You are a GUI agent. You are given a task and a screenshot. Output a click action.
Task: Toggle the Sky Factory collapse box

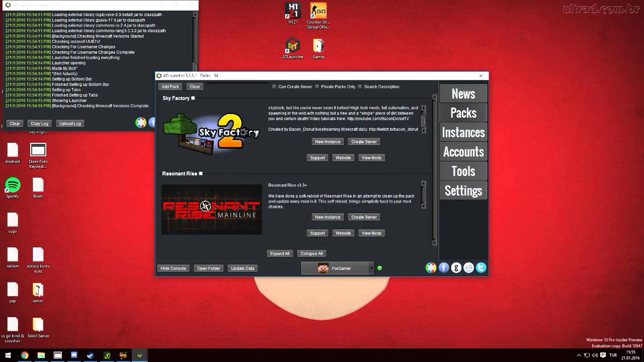pos(193,98)
